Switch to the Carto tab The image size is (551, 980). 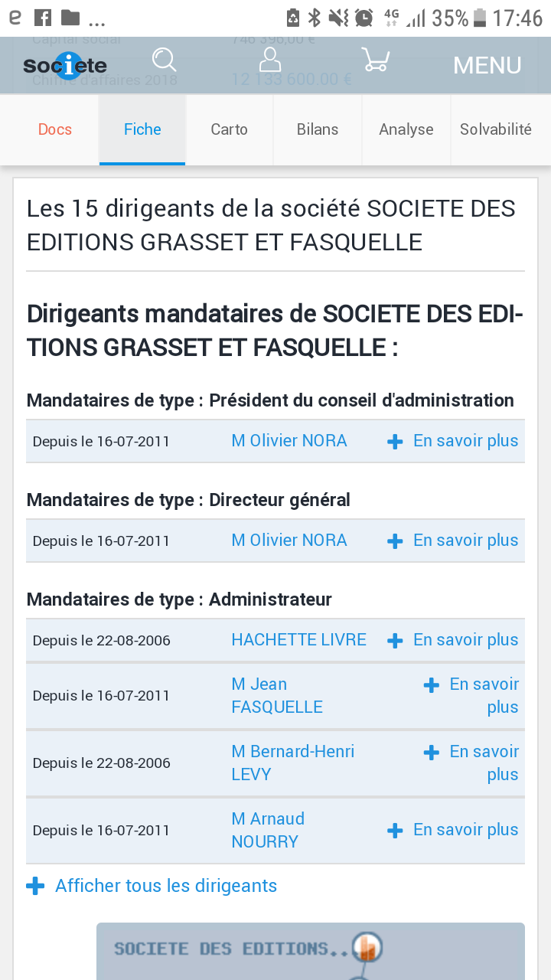point(230,129)
